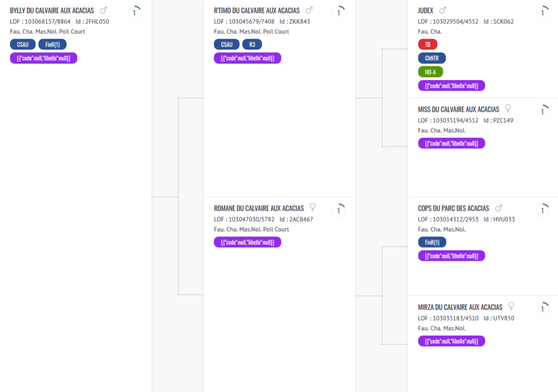Viewport: 558px width, 392px height.
Task: Select LOF number 103014312/2953 of COPS
Action: pyautogui.click(x=455, y=219)
